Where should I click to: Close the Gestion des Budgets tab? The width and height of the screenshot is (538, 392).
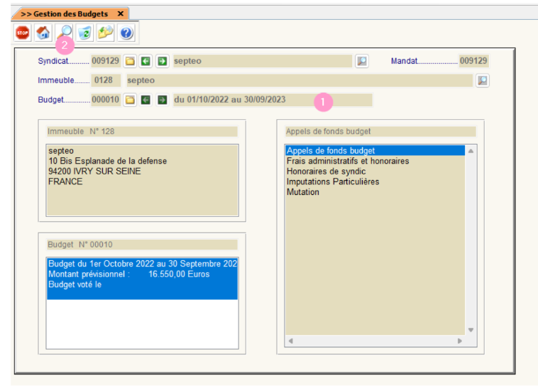click(121, 13)
